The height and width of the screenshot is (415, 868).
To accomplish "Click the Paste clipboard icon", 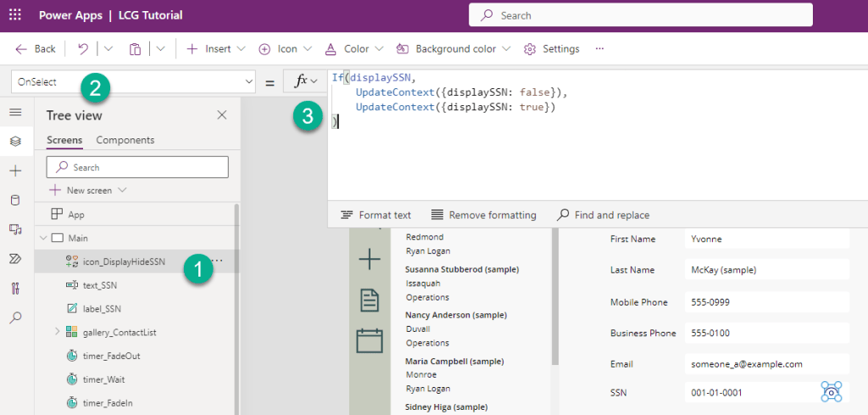I will [135, 49].
